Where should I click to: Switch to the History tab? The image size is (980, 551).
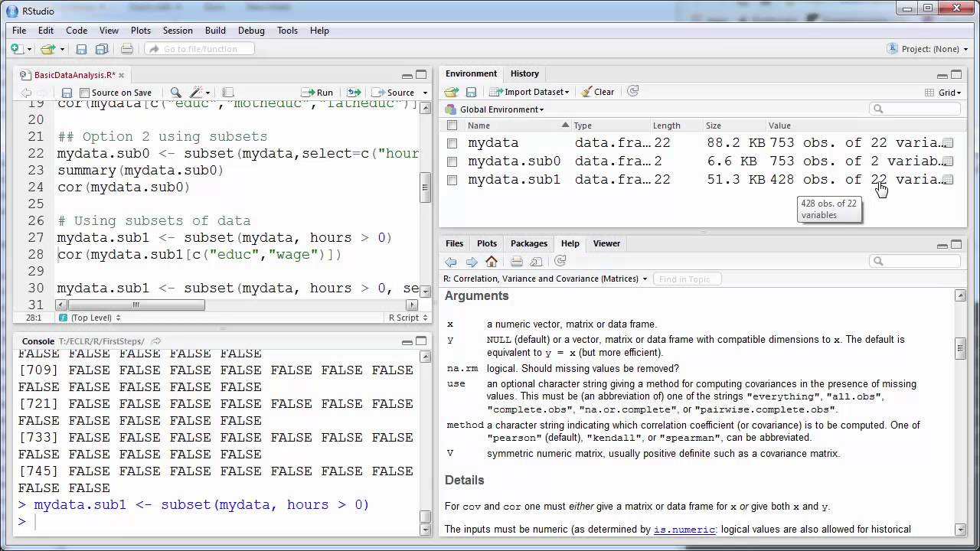pyautogui.click(x=524, y=73)
